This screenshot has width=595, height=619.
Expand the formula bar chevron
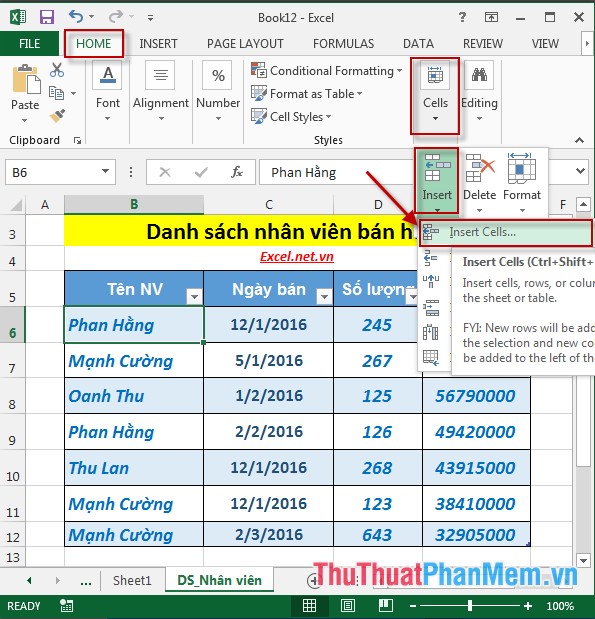point(580,171)
